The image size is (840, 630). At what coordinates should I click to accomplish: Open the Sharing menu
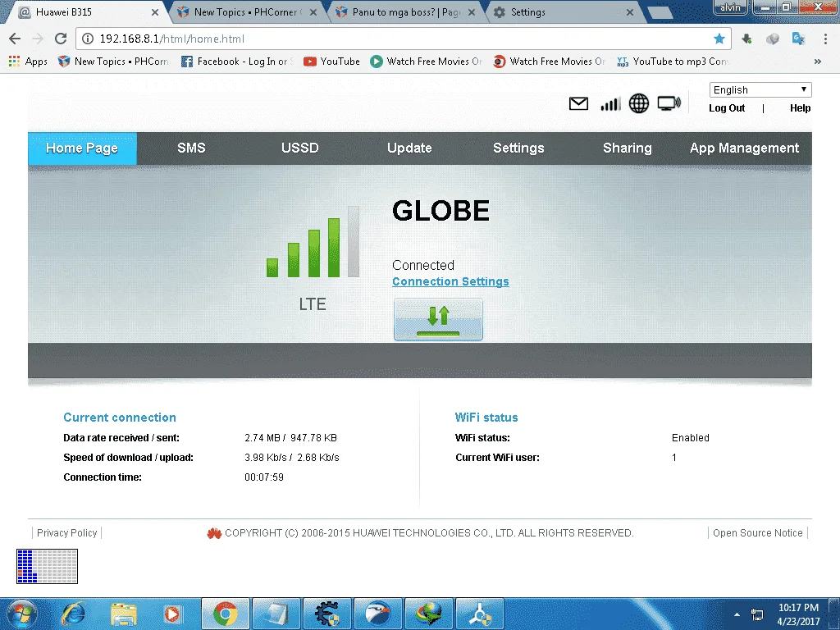[x=628, y=148]
